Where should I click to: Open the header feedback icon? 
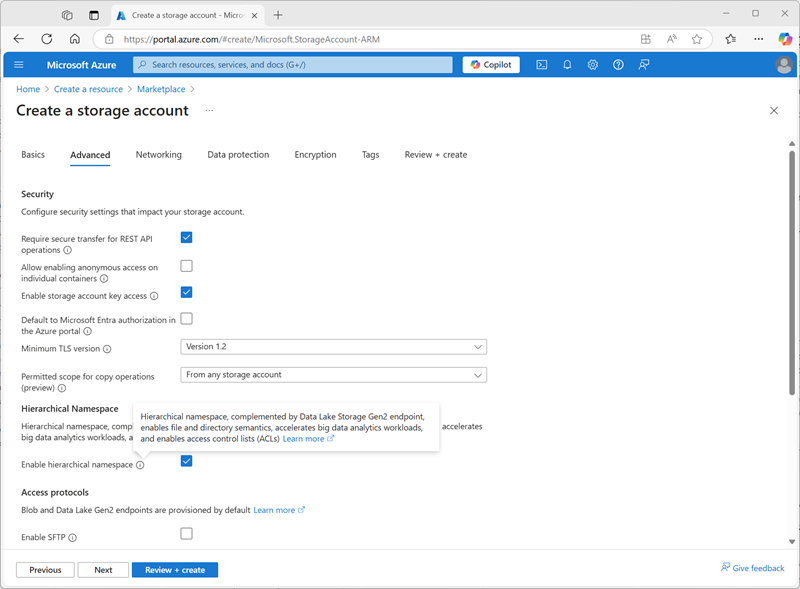[x=644, y=65]
